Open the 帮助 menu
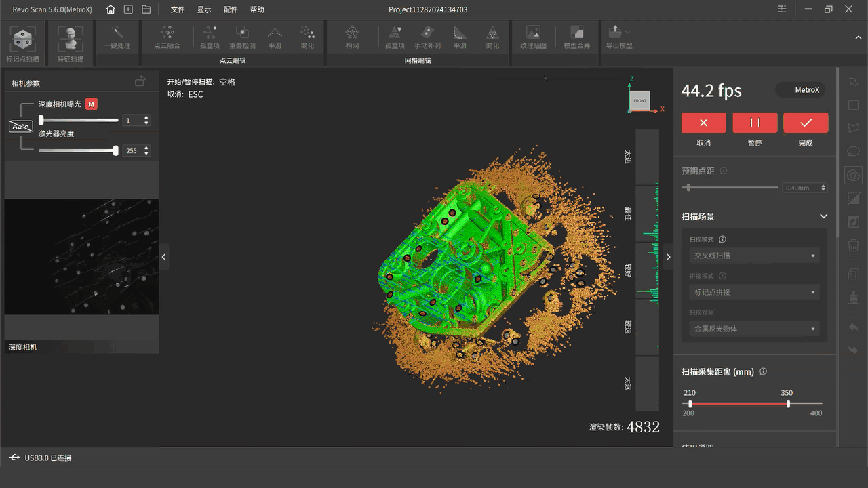 tap(257, 9)
